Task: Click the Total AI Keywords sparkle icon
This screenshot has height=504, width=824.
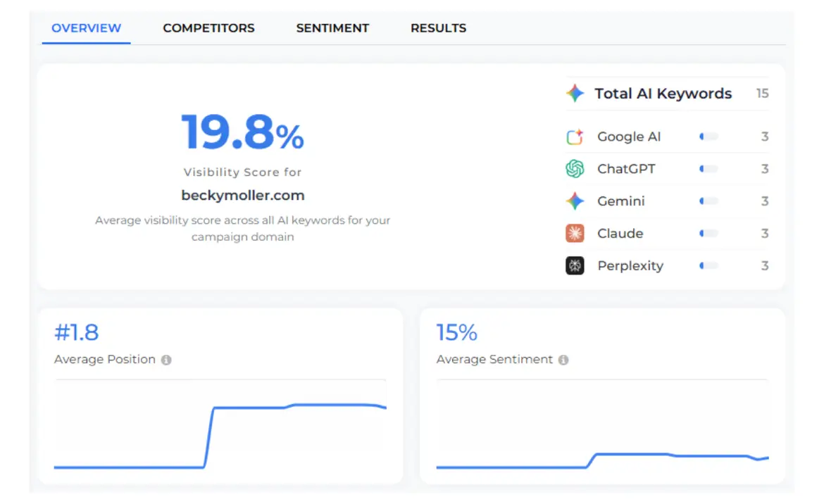Action: point(574,93)
